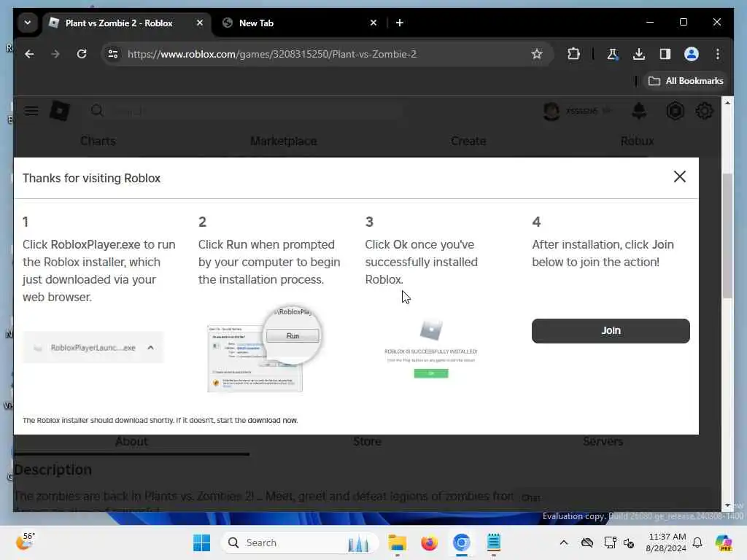Open the user avatar profile
Image resolution: width=747 pixels, height=560 pixels.
(x=551, y=111)
